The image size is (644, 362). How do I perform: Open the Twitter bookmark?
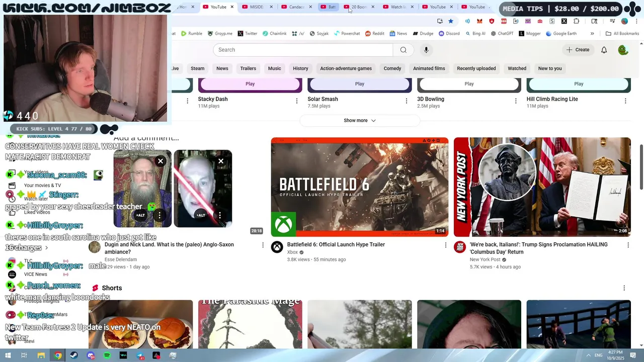coord(248,34)
